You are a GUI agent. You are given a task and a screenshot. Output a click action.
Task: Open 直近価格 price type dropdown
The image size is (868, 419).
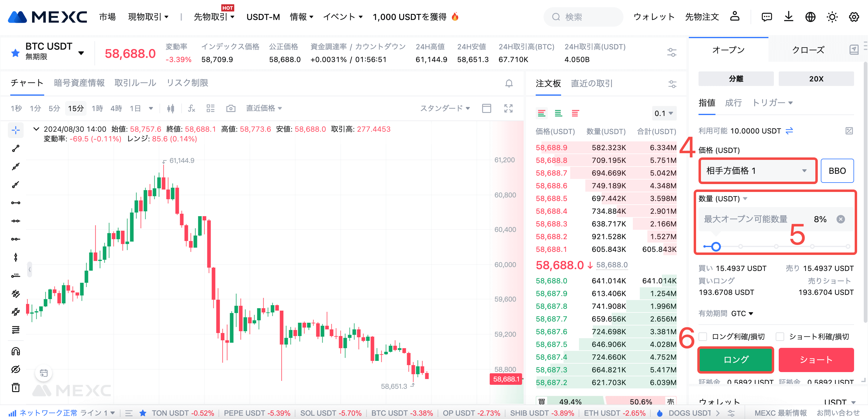tap(264, 108)
